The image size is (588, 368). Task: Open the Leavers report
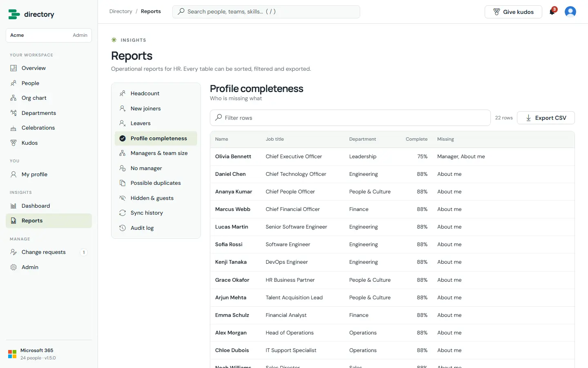156,123
